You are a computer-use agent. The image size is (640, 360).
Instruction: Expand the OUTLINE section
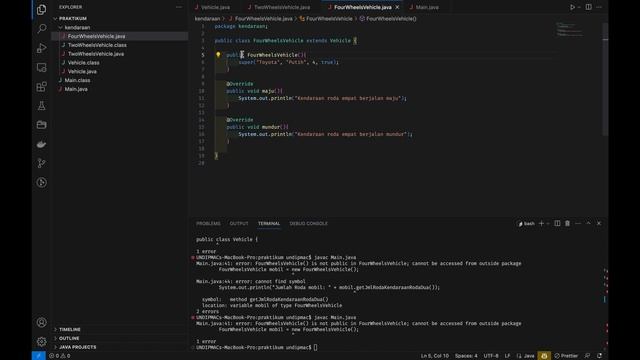click(69, 338)
